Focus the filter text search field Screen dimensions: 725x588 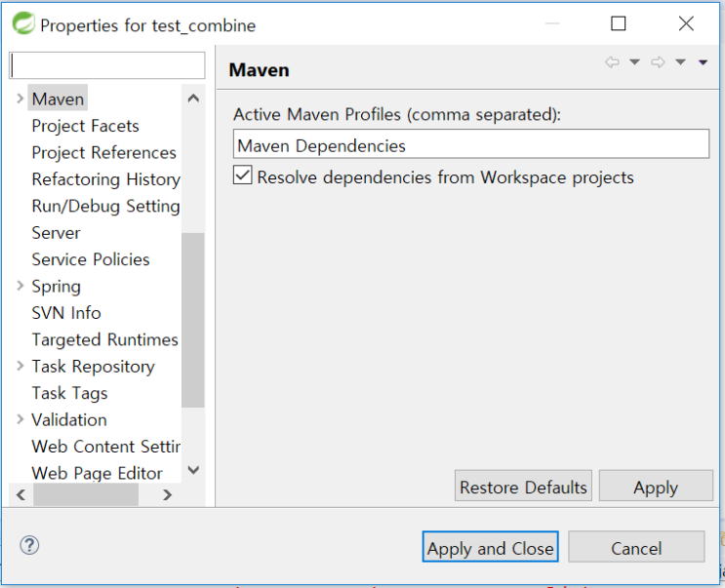click(x=106, y=65)
